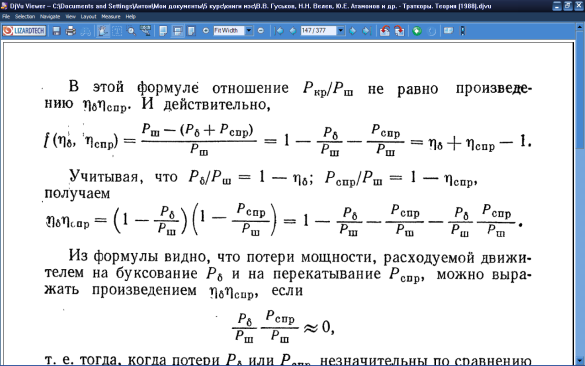This screenshot has width=585, height=366.
Task: Go to the next page
Action: (x=353, y=31)
